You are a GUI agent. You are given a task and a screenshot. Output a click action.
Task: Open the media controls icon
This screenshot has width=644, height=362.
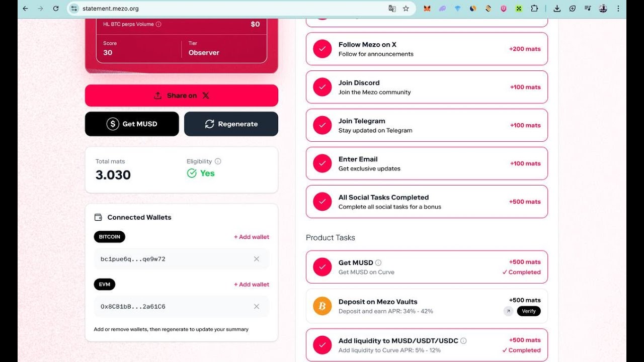pos(588,9)
